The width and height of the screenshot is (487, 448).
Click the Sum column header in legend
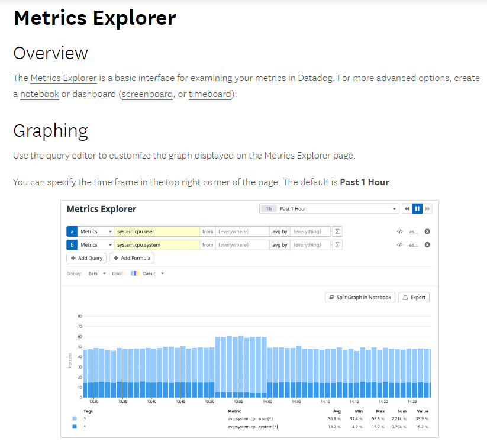pos(402,411)
